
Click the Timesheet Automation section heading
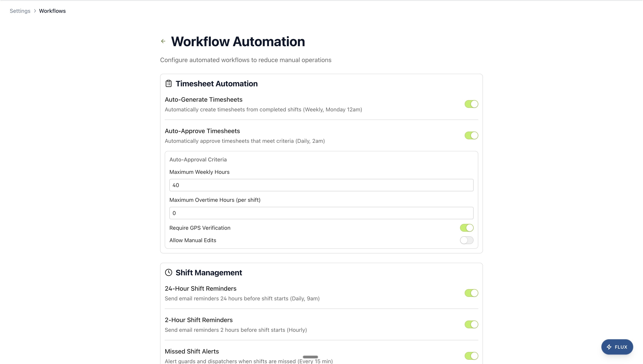[x=217, y=83]
